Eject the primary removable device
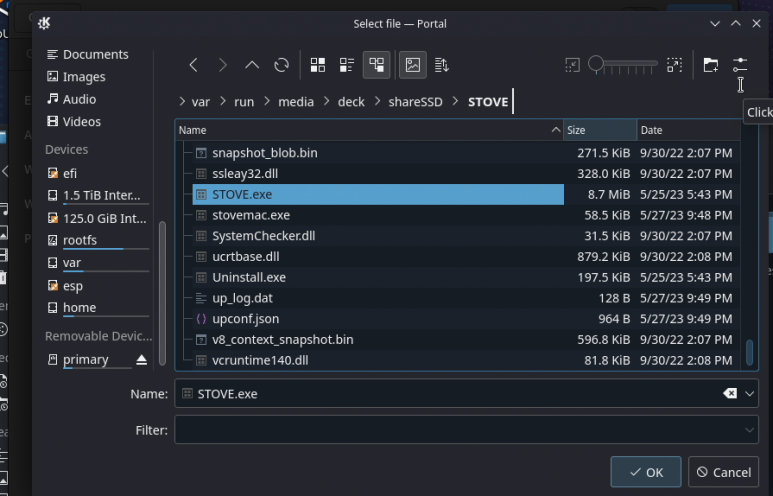773x496 pixels. [x=141, y=359]
